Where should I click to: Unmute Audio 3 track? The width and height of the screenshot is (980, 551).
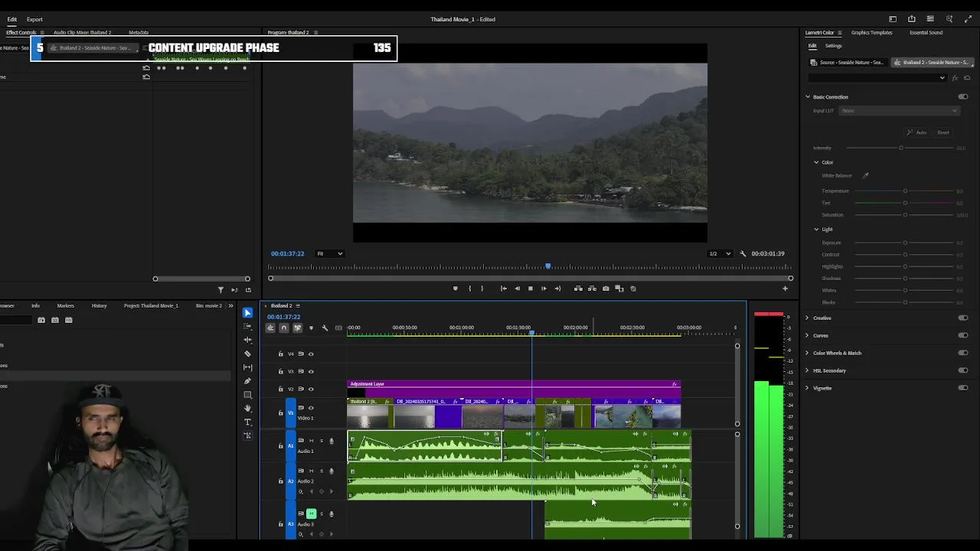[311, 514]
